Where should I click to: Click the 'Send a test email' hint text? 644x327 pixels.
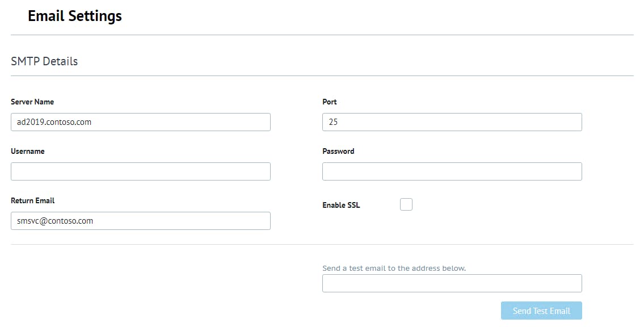pyautogui.click(x=394, y=268)
